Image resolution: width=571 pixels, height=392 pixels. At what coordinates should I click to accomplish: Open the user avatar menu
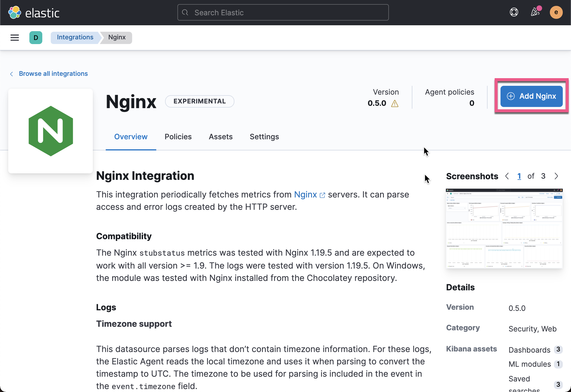point(556,12)
